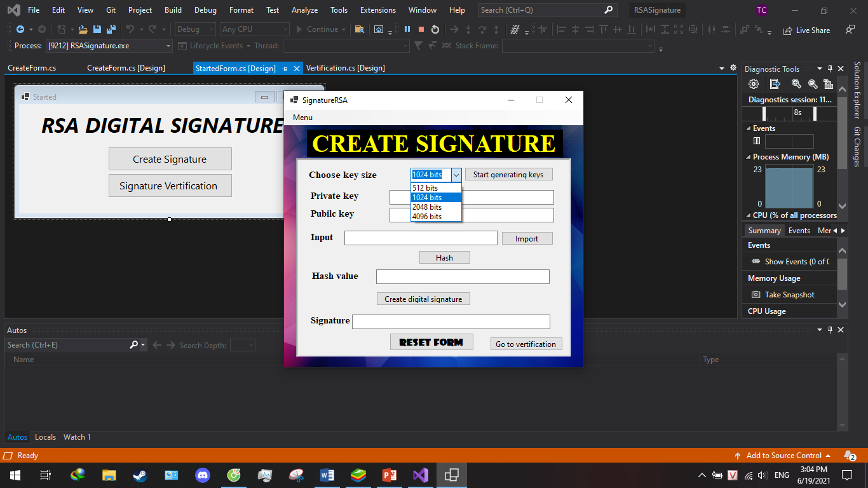Open the Events tab in Diagnostic Tools

coord(799,231)
